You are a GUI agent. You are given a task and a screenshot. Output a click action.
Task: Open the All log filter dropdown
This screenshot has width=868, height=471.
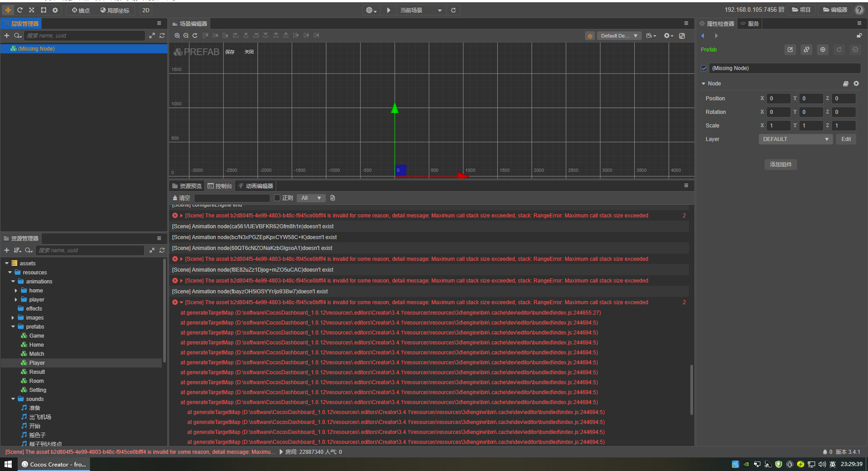(311, 198)
